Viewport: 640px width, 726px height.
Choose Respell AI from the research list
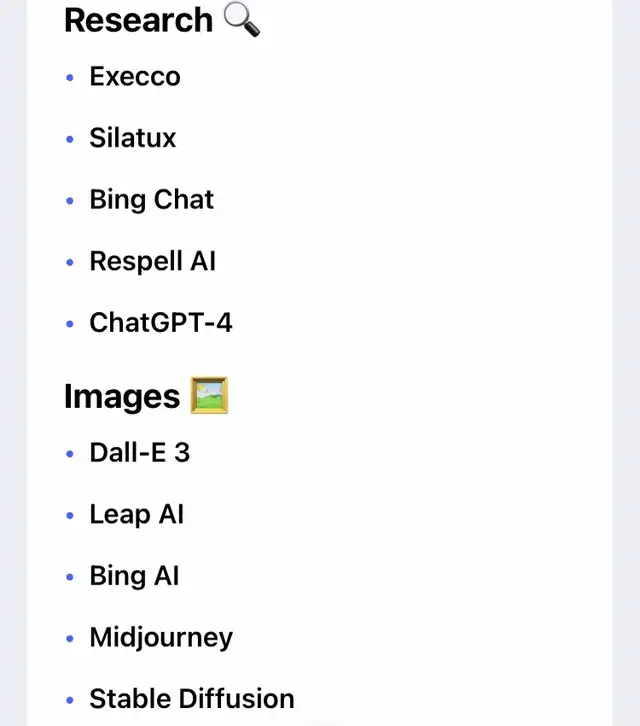coord(152,261)
